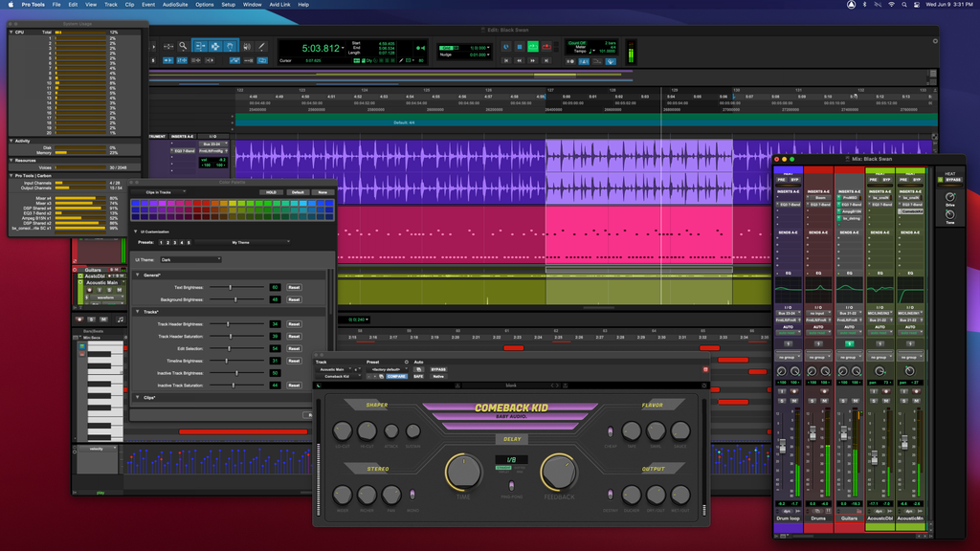Select the Zoomer tool in the Edit toolbar

pos(183,46)
